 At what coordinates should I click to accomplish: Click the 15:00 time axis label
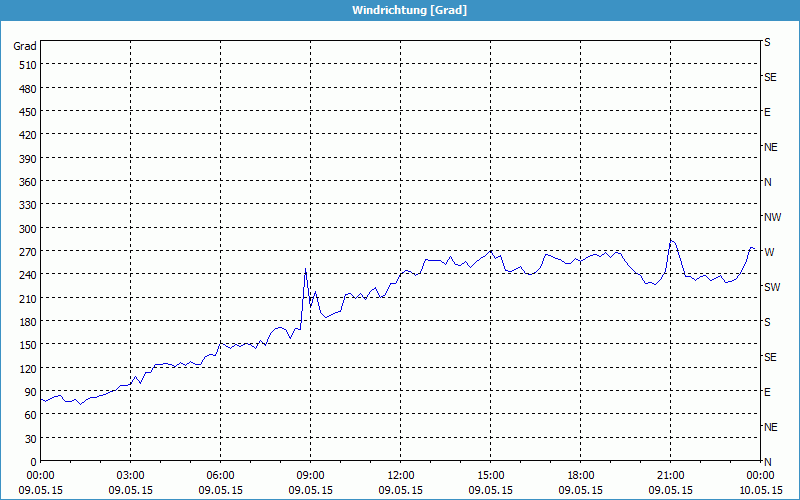(490, 476)
